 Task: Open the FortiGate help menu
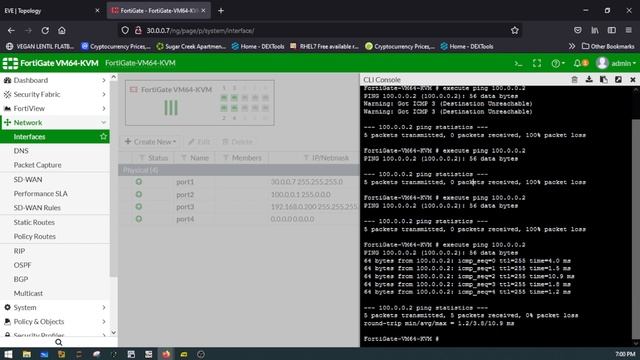click(x=558, y=63)
